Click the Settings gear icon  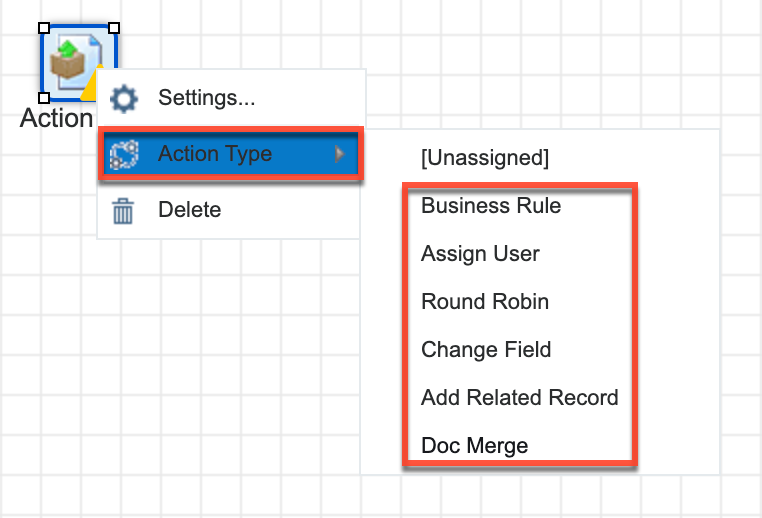pos(124,98)
